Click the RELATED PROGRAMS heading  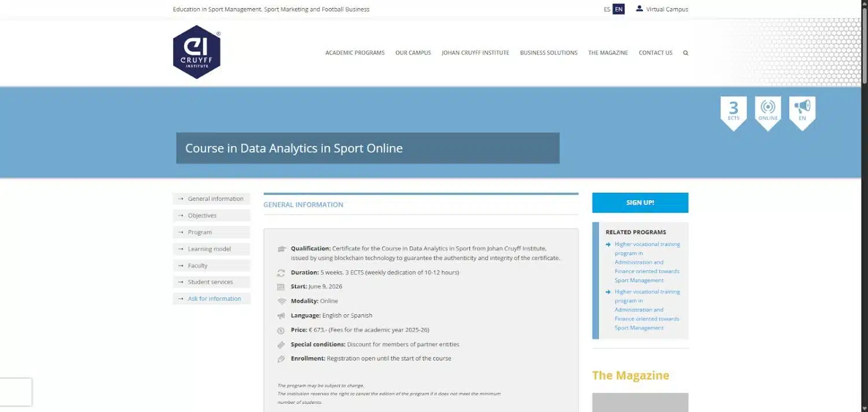(x=636, y=232)
